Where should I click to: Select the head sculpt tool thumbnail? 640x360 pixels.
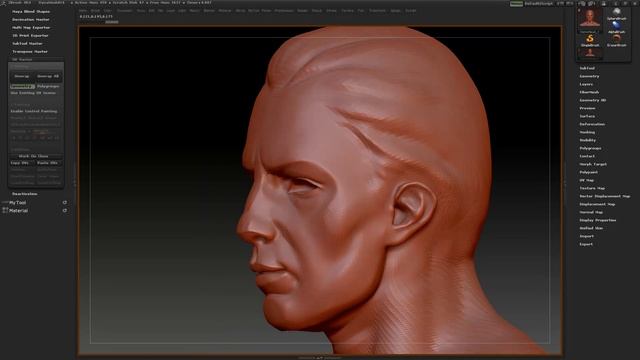click(x=590, y=19)
